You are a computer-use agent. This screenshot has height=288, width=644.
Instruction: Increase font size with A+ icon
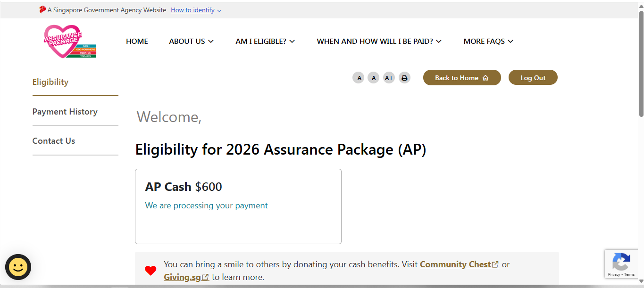click(389, 78)
